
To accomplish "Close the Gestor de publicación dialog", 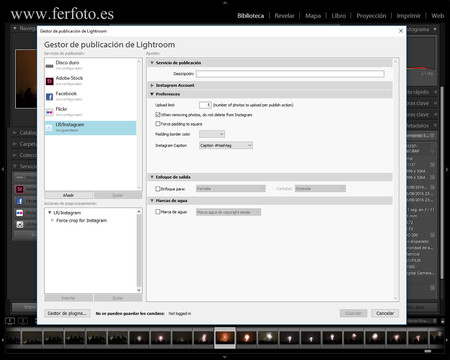I will coord(401,31).
